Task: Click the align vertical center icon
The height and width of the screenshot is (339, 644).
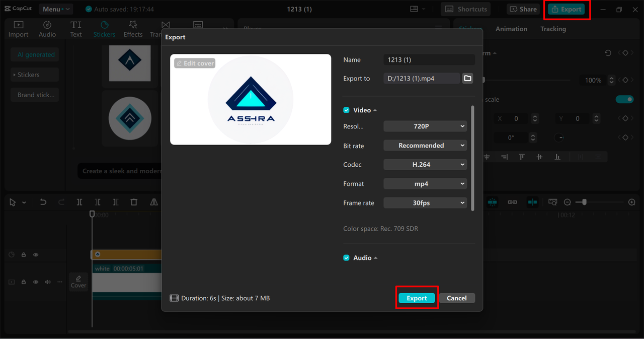Action: (x=539, y=157)
